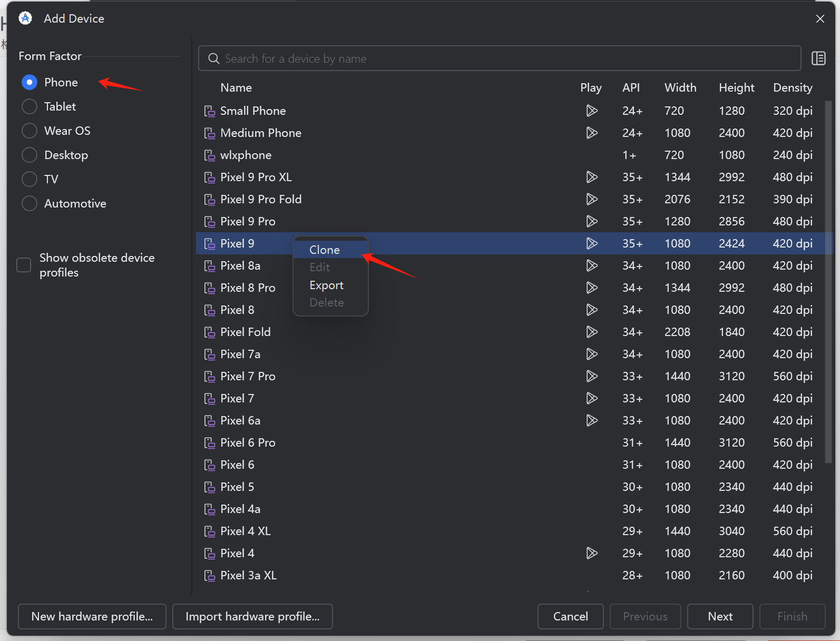Click the Play Store icon for Pixel 9

click(592, 243)
